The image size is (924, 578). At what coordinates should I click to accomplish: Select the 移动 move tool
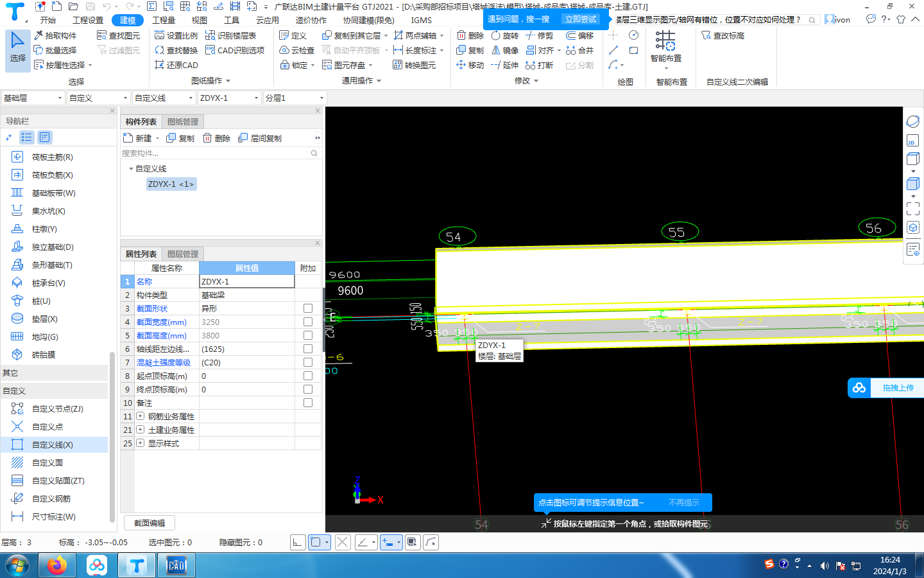click(470, 65)
